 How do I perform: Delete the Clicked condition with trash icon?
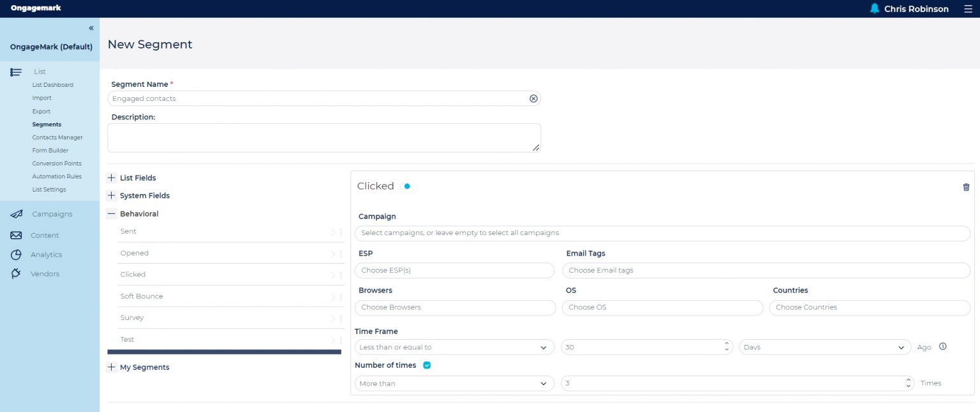pos(966,187)
